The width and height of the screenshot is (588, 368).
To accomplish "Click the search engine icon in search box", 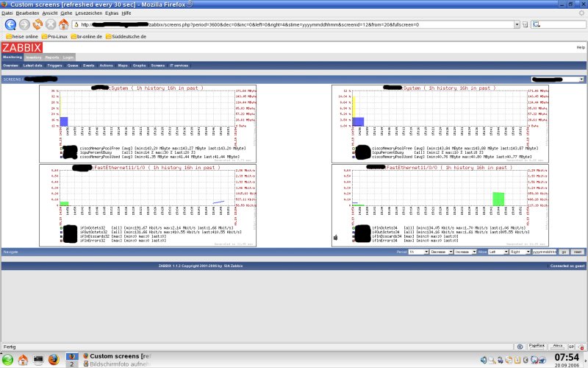I will pos(536,24).
